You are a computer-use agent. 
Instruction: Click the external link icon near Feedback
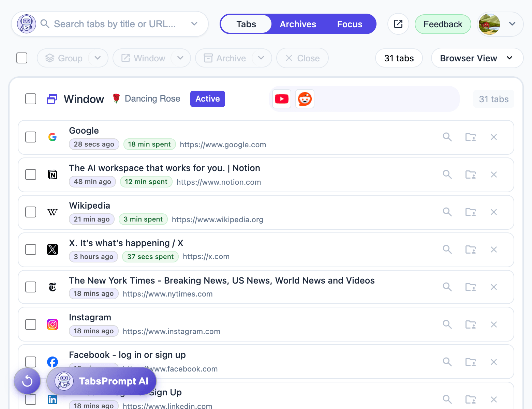[398, 24]
